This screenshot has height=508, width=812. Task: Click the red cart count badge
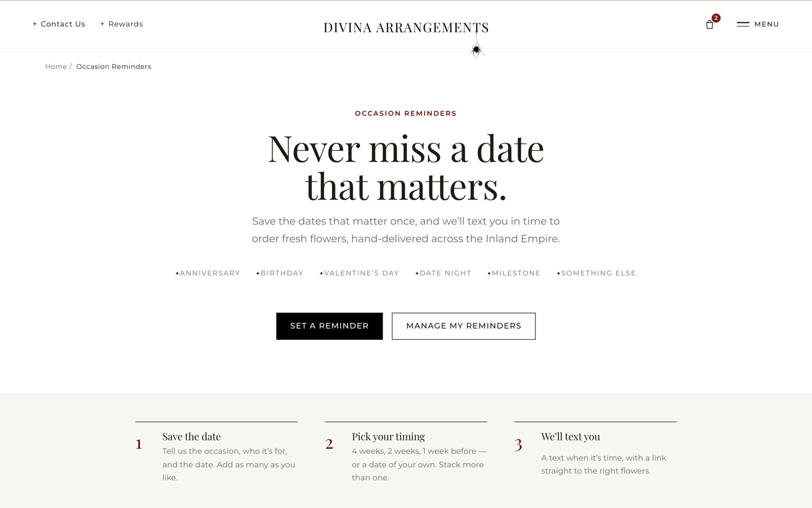click(716, 18)
